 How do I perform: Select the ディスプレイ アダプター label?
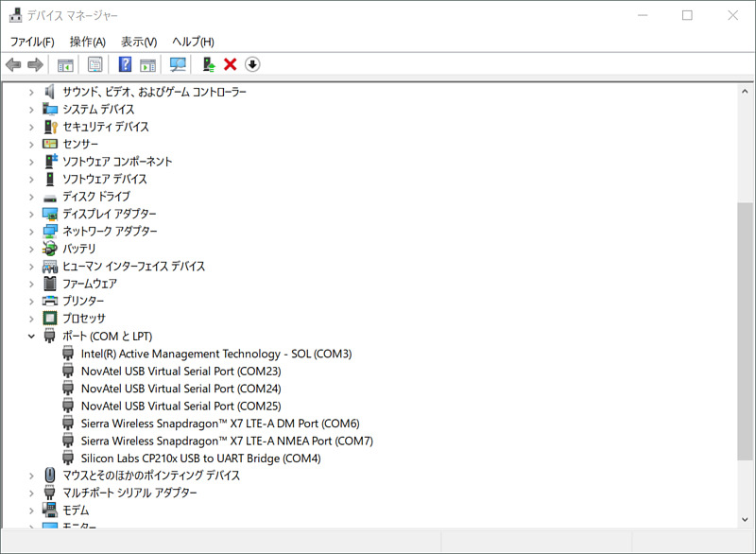[x=110, y=214]
